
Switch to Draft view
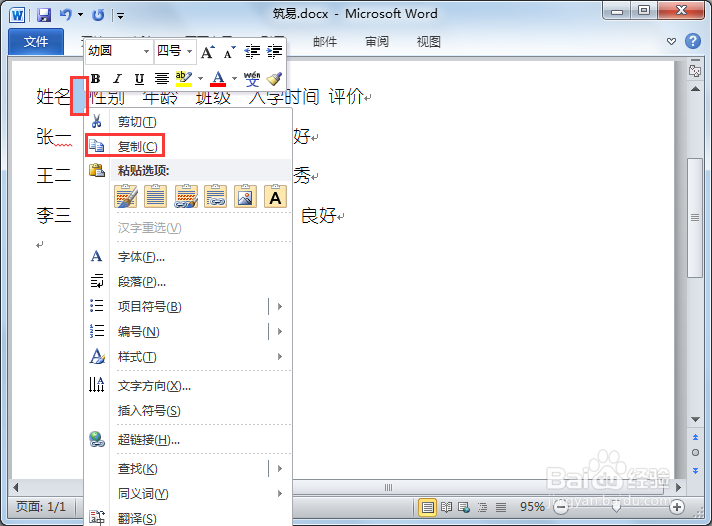(x=501, y=507)
